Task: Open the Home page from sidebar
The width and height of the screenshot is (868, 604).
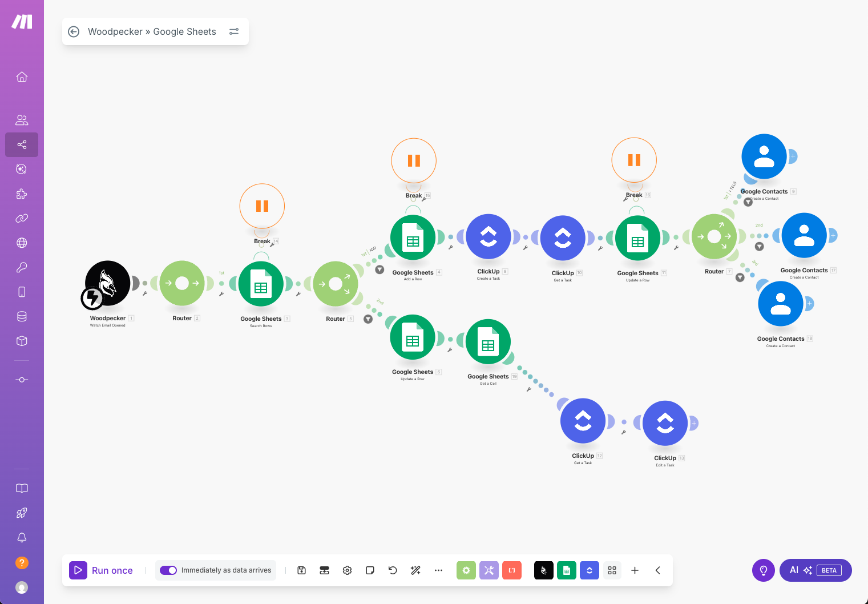Action: pos(22,77)
